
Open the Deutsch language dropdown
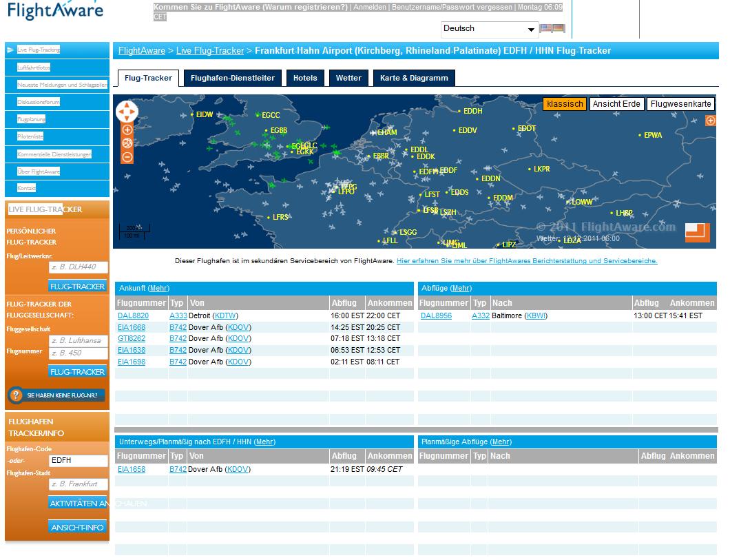tap(489, 29)
